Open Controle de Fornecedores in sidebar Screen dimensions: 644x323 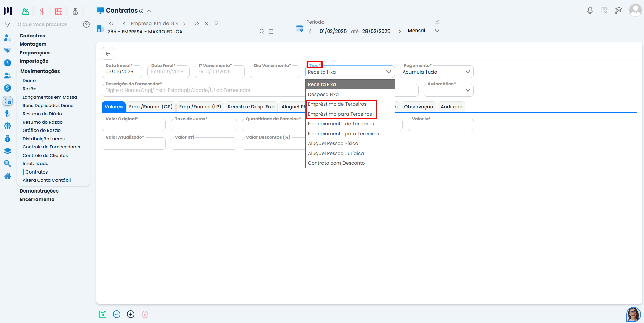51,147
